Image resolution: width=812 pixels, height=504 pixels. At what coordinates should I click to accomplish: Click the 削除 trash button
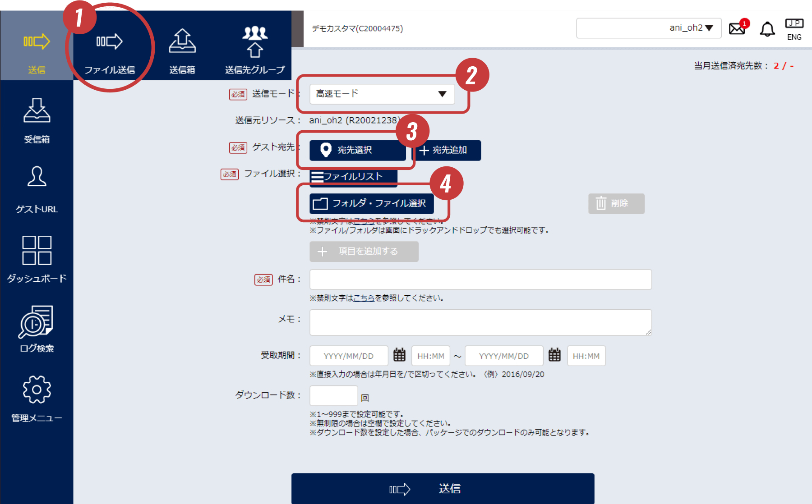coord(616,203)
